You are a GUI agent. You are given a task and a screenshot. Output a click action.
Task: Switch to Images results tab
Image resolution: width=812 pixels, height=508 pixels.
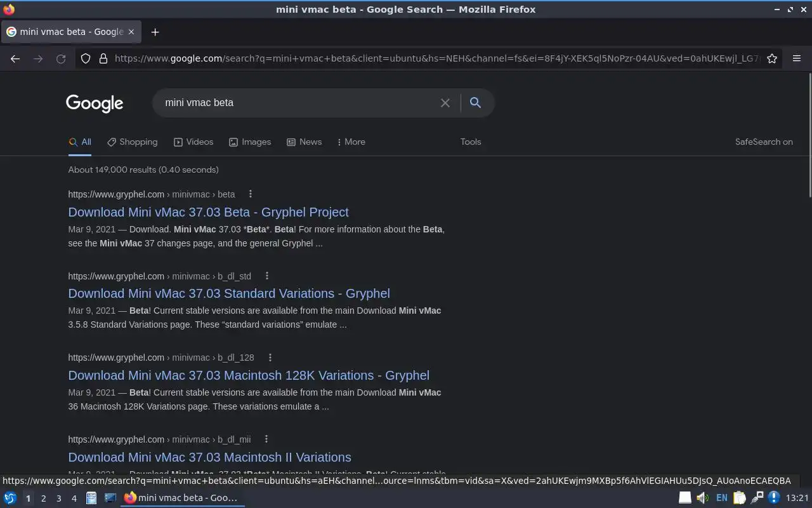point(250,142)
